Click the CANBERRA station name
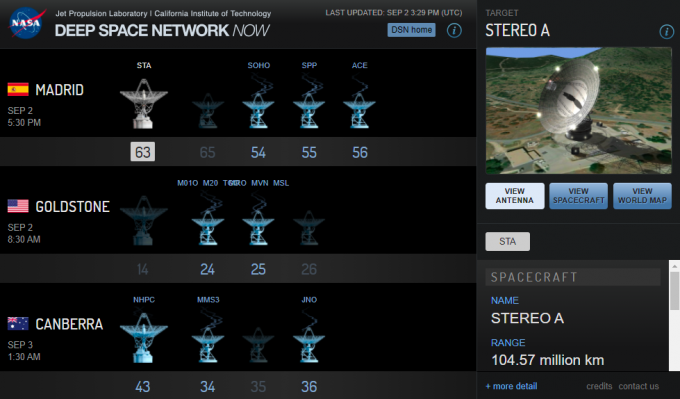Screen dimensions: 680x399 [x=69, y=324]
